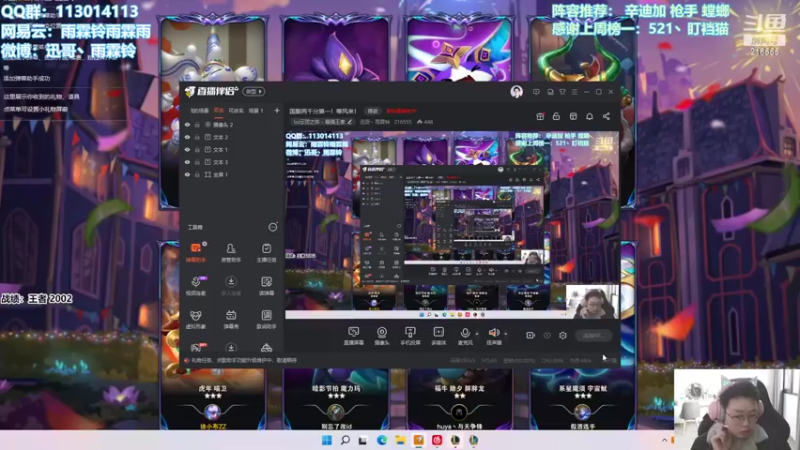Expand speaker options arrow

pos(506,334)
